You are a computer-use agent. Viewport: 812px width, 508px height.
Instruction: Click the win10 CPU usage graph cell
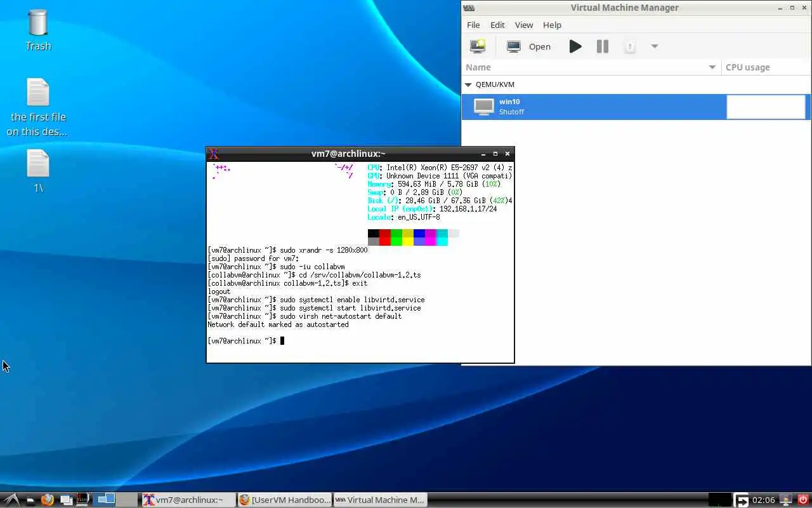tap(766, 107)
